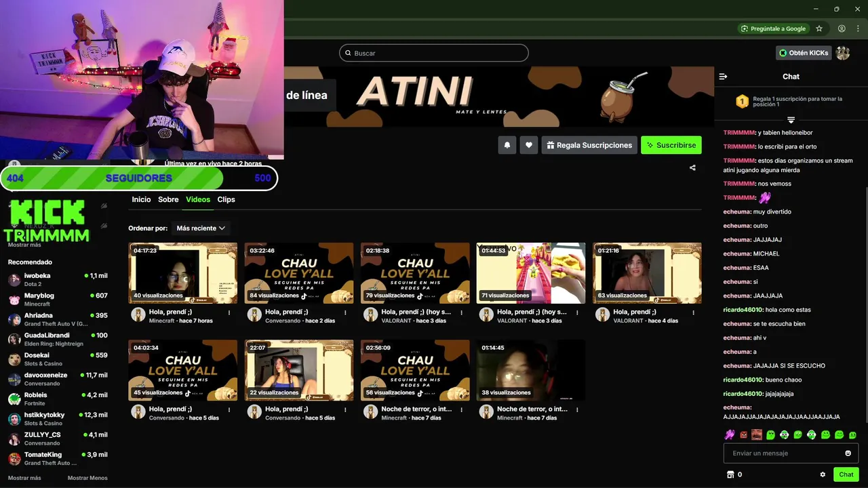Collapse the chat panel with arrow icon

[723, 77]
